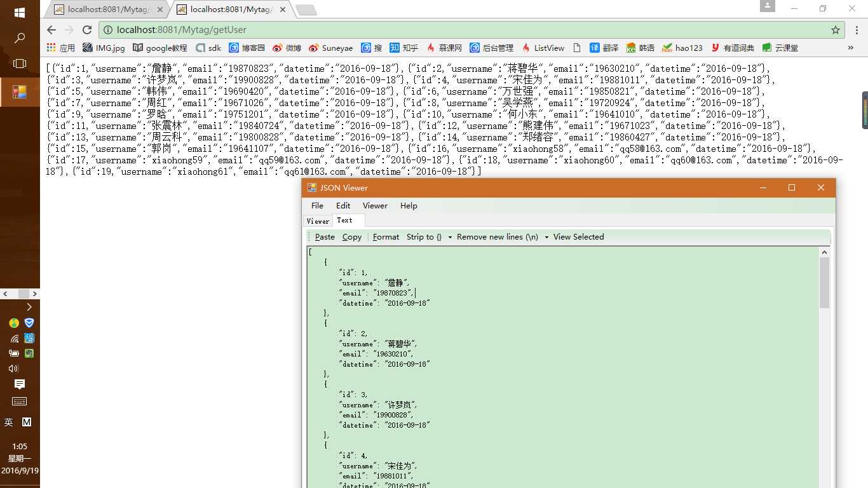The height and width of the screenshot is (488, 868).
Task: Open the 知乎 bookmark
Action: point(404,48)
